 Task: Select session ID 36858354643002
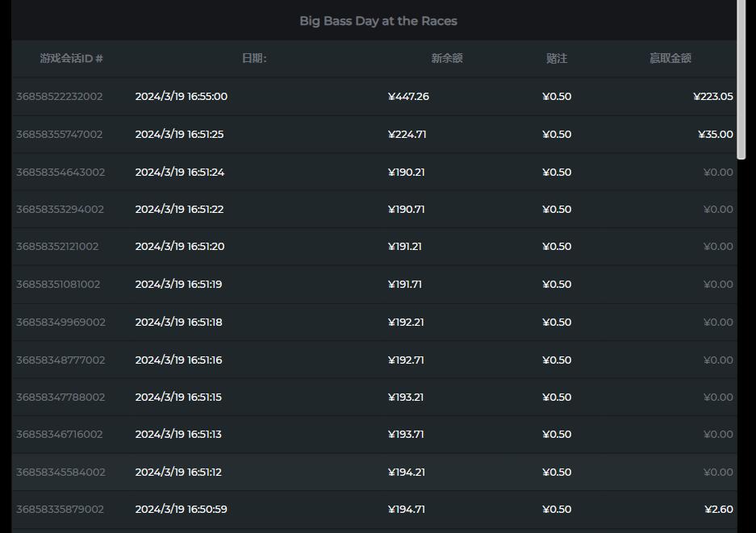click(x=61, y=172)
